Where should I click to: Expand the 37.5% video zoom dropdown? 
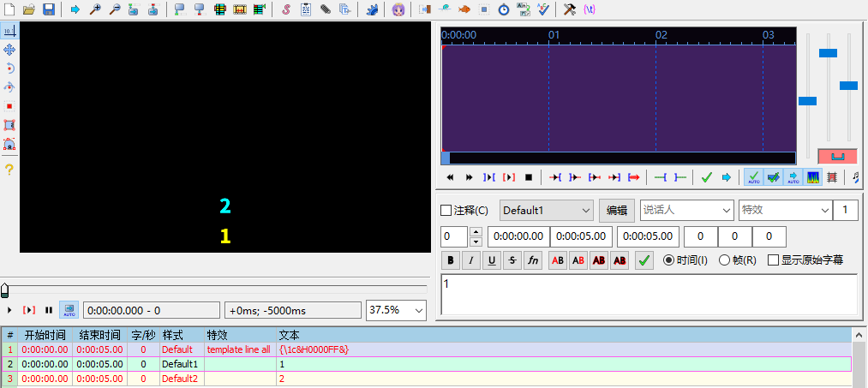397,309
